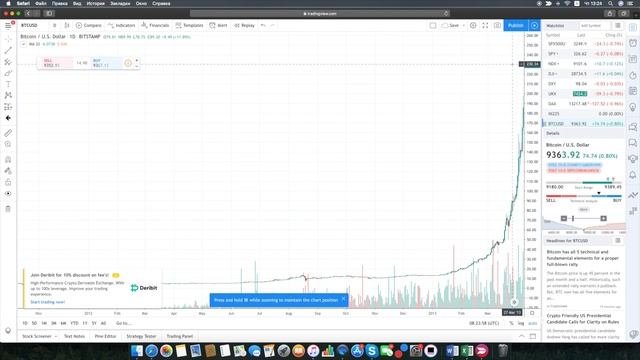The height and width of the screenshot is (360, 640).
Task: Click the blue play icon beside Publish
Action: coord(534,25)
